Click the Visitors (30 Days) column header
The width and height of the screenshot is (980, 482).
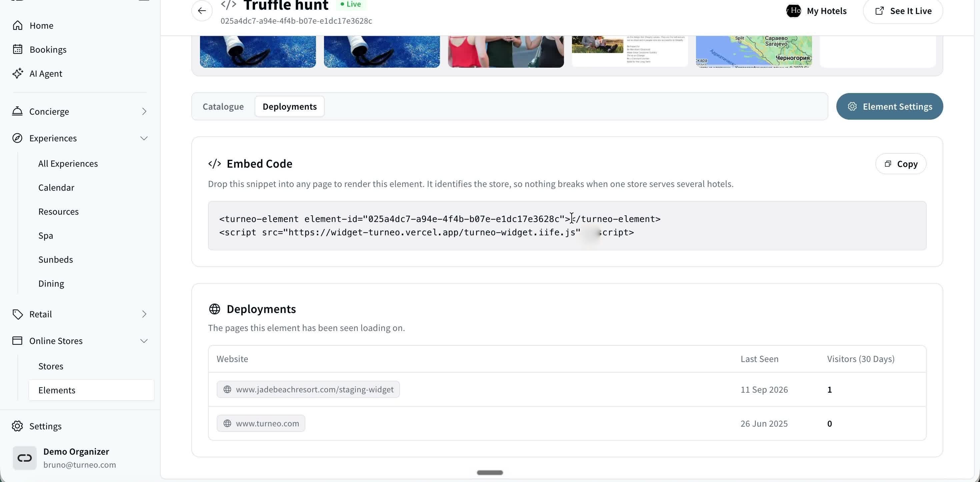coord(861,359)
